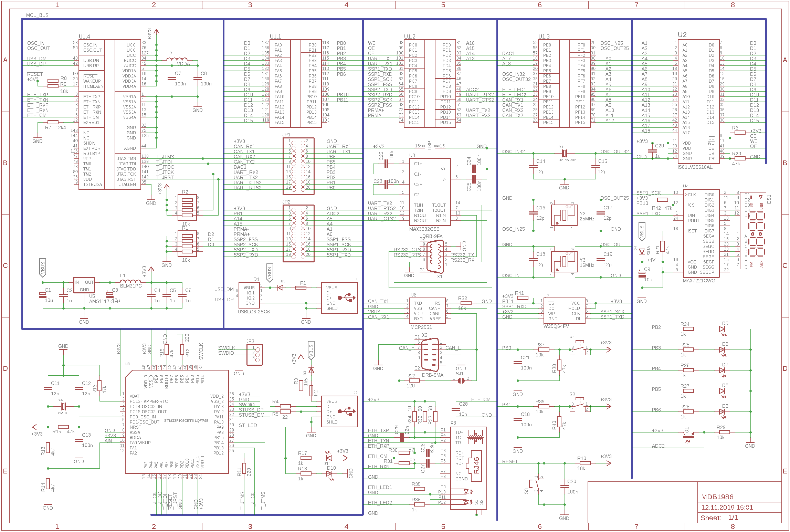Select the U1.1 component label

tap(275, 36)
